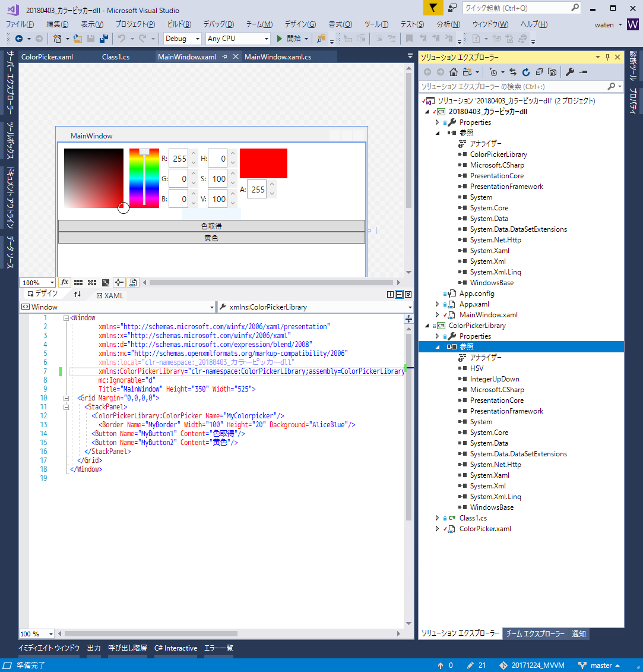Click the pending changes pencil in status bar

470,665
